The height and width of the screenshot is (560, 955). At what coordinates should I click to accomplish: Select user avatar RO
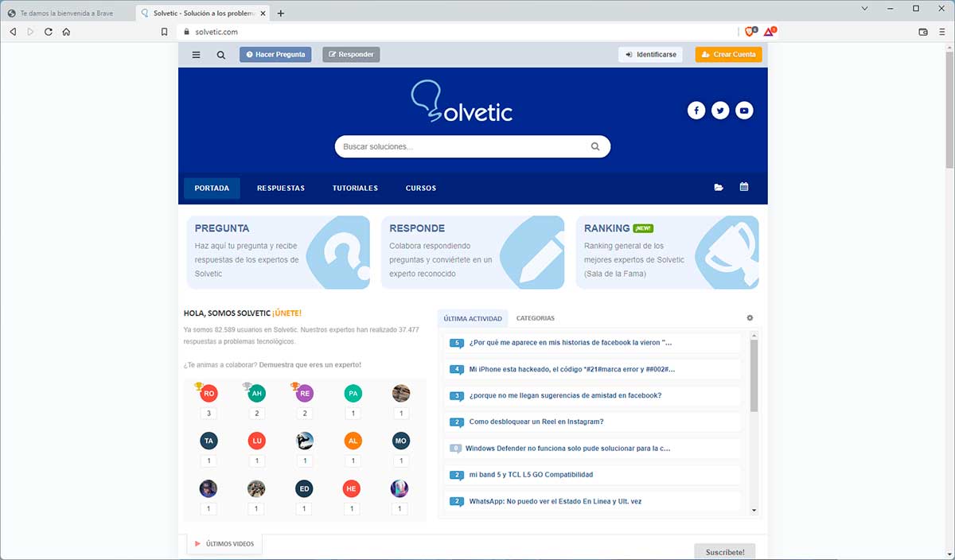209,394
